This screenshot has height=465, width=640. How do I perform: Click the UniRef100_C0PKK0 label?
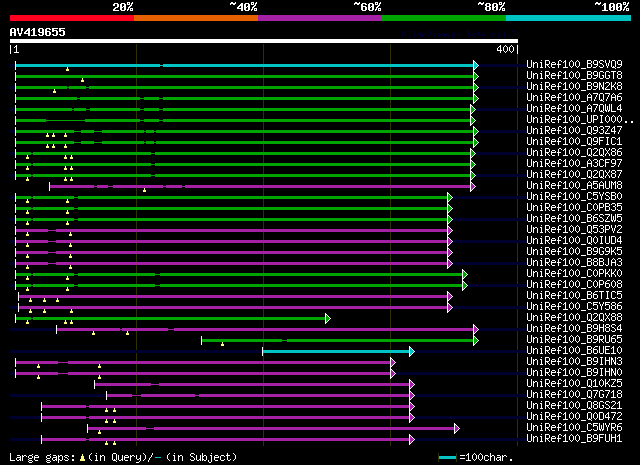click(574, 274)
